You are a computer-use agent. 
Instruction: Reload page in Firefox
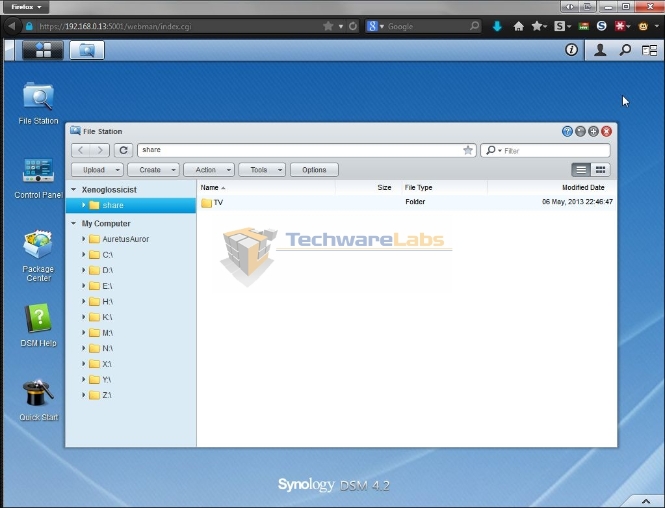pyautogui.click(x=353, y=26)
